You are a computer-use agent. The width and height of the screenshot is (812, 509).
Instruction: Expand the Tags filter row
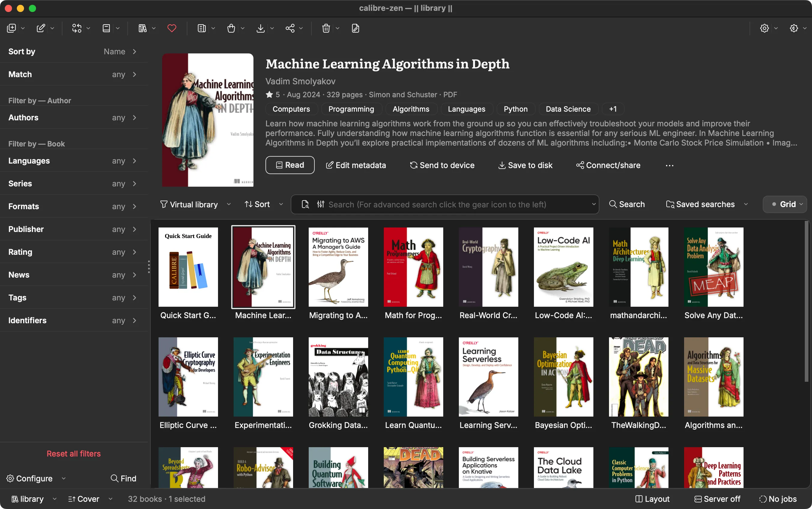coord(74,298)
